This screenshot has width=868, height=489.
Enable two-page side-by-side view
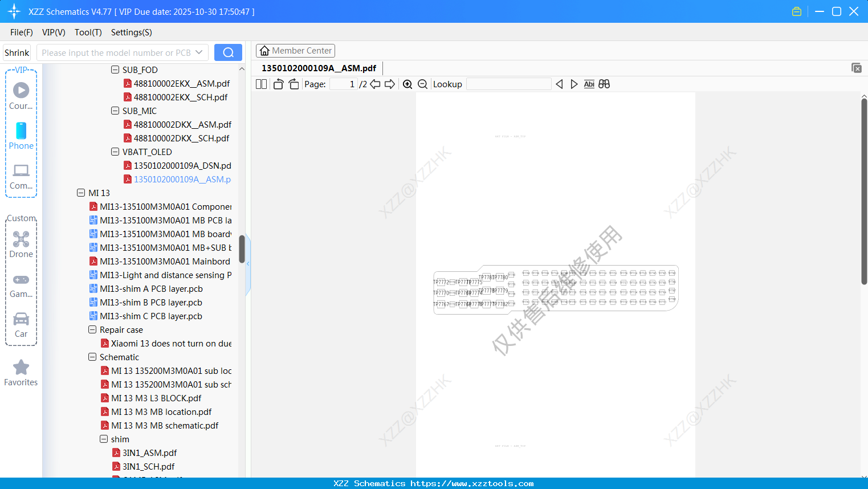(x=261, y=84)
